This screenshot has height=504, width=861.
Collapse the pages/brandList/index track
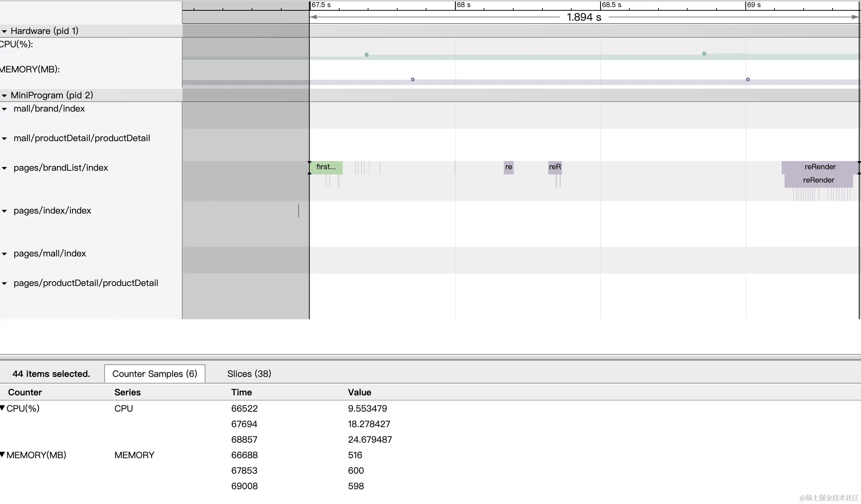(4, 168)
